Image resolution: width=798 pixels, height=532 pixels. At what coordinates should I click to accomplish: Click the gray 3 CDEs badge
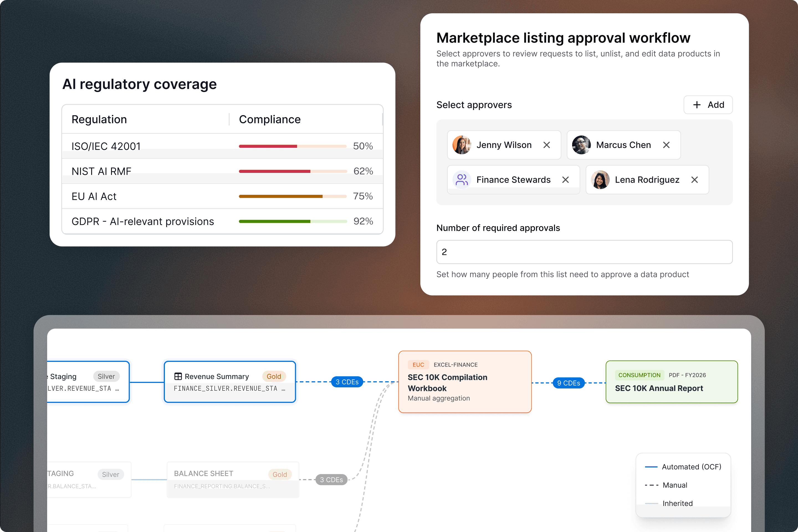[331, 480]
